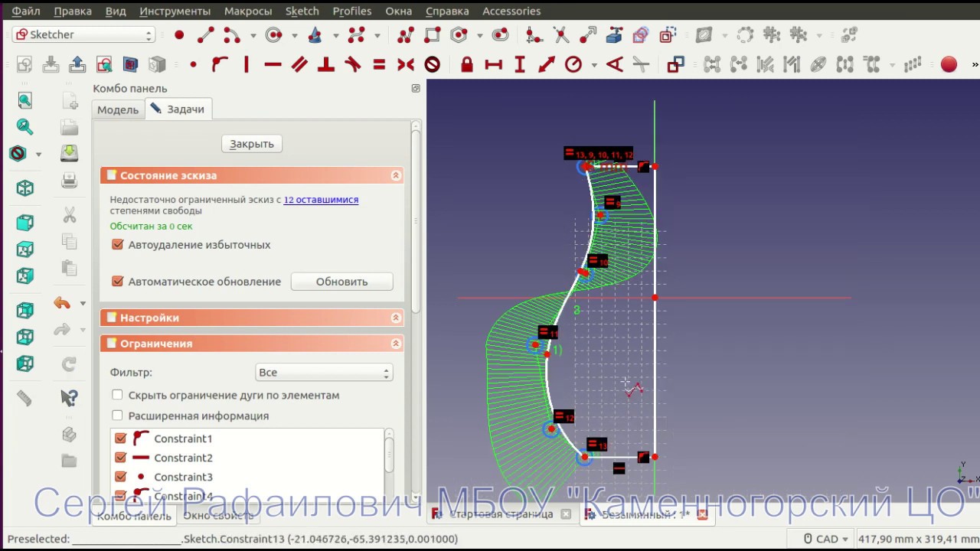This screenshot has height=551, width=980.
Task: Select the Create Fillet tool
Action: (534, 35)
